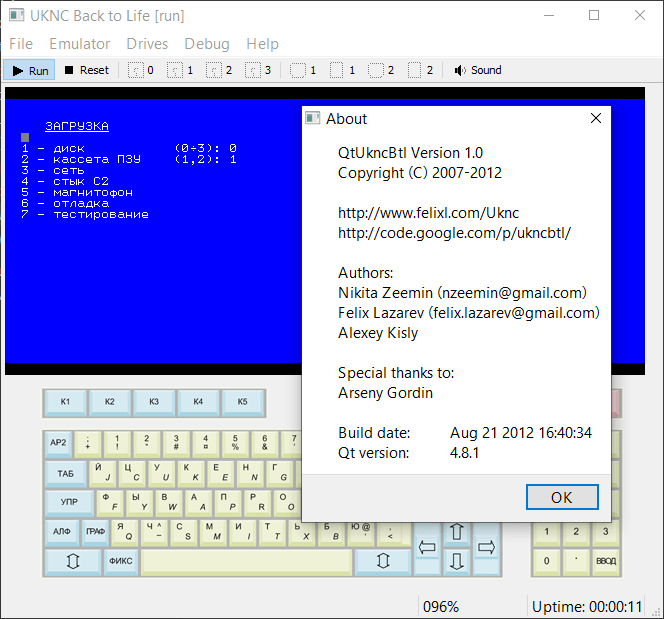Click the 096% status bar value
This screenshot has width=664, height=619.
[x=441, y=607]
